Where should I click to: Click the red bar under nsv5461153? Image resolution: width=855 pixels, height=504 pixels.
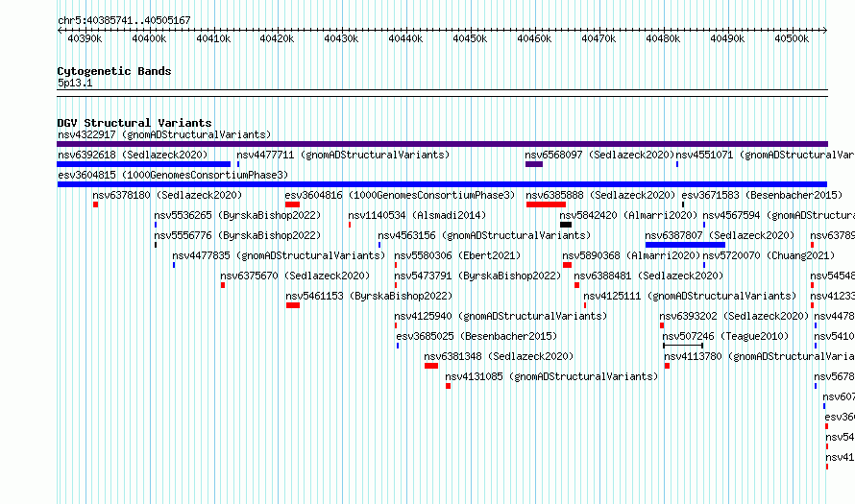coord(293,305)
